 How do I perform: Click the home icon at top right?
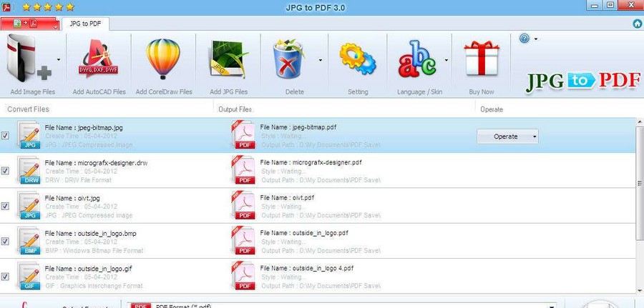[x=638, y=24]
